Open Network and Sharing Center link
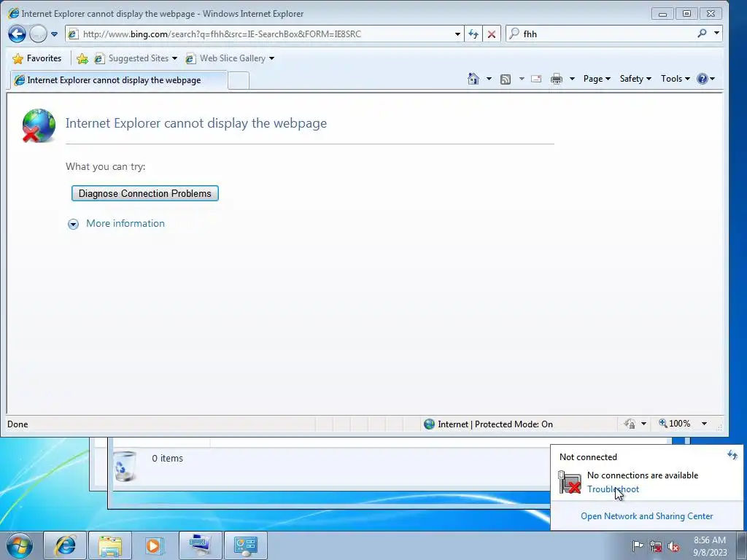The width and height of the screenshot is (747, 560). 646,516
